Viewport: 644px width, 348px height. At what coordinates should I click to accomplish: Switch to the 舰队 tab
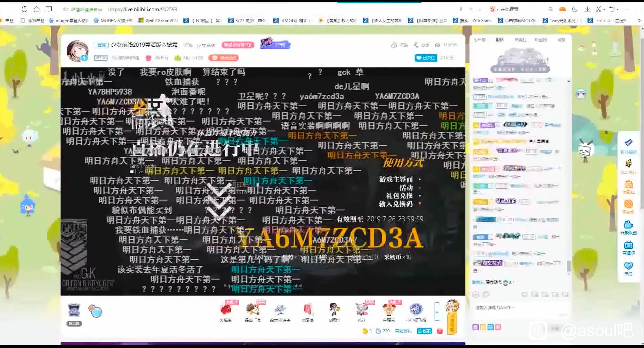click(x=500, y=40)
